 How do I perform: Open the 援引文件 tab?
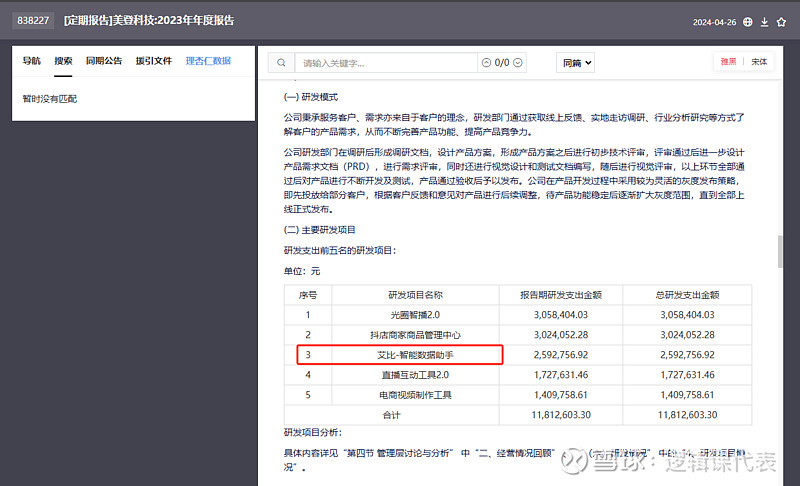(154, 61)
